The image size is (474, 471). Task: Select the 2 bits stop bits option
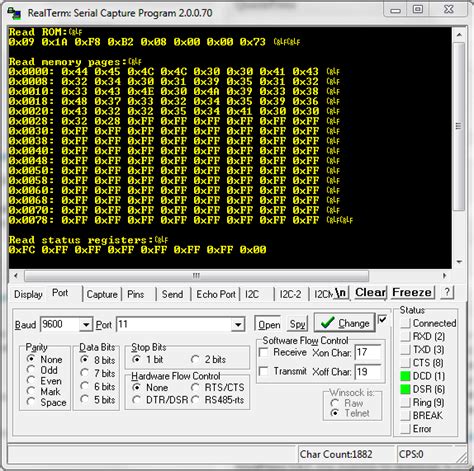pyautogui.click(x=195, y=360)
